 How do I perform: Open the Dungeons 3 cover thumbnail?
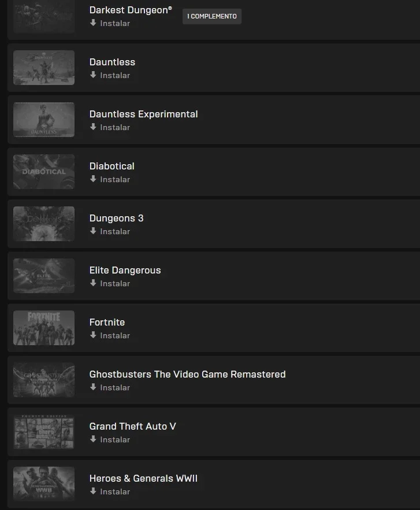(x=44, y=224)
